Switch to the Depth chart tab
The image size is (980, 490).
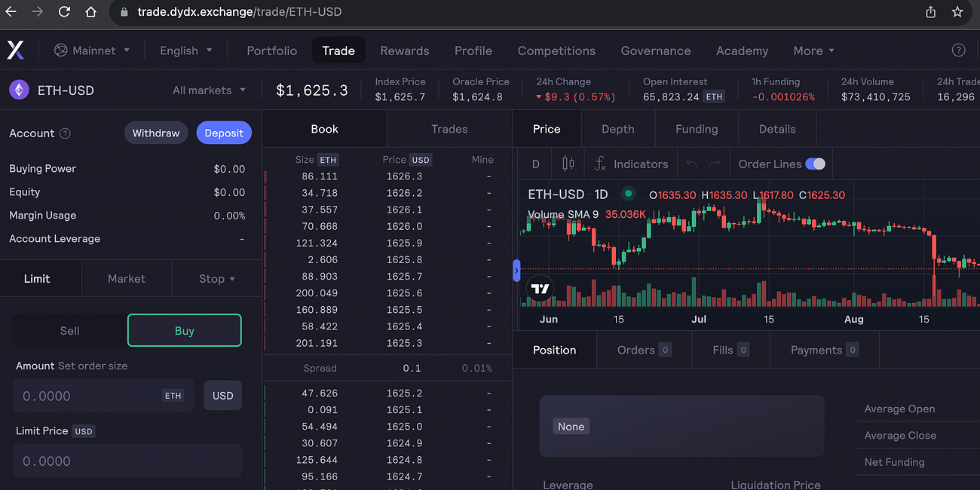618,129
